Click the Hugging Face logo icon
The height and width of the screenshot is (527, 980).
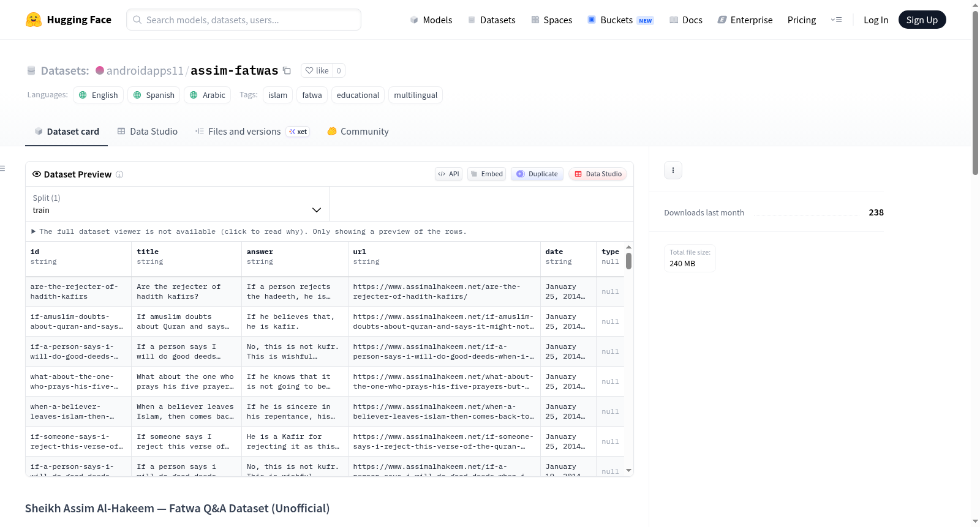coord(34,20)
